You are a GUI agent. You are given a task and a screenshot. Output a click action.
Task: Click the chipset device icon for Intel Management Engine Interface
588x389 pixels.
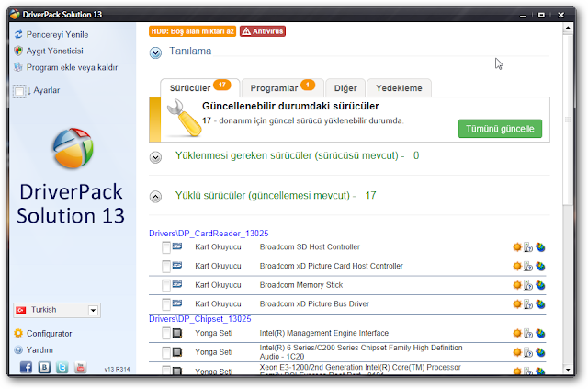(177, 333)
